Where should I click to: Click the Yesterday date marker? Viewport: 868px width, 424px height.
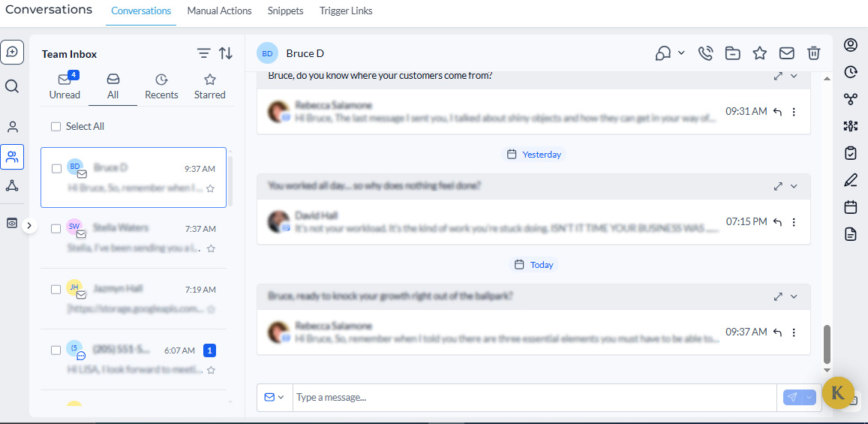(533, 155)
